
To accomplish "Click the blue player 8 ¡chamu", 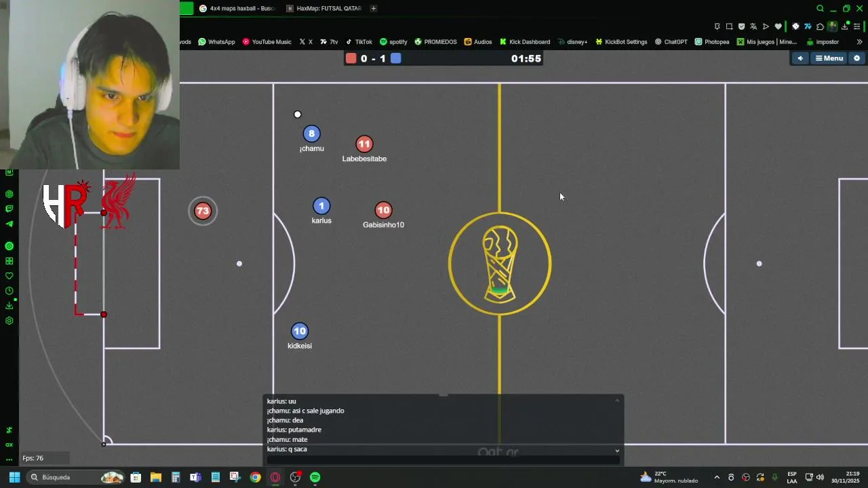I will point(311,134).
